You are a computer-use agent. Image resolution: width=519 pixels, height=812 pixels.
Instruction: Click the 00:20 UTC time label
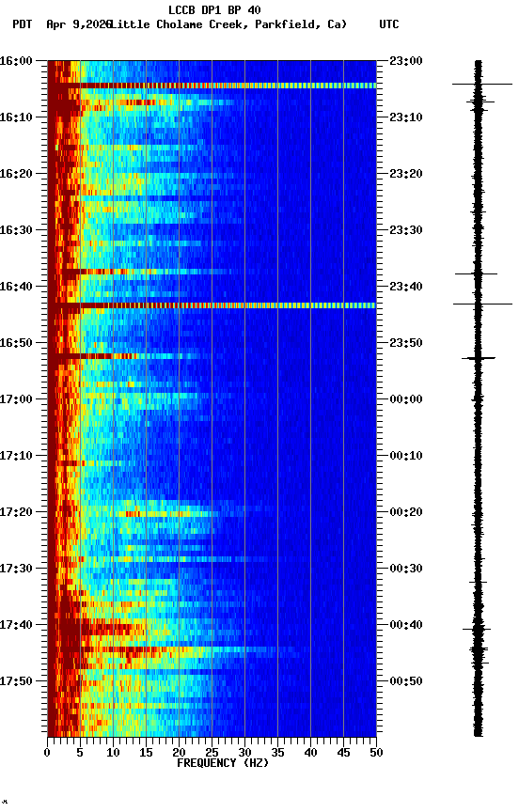click(406, 512)
